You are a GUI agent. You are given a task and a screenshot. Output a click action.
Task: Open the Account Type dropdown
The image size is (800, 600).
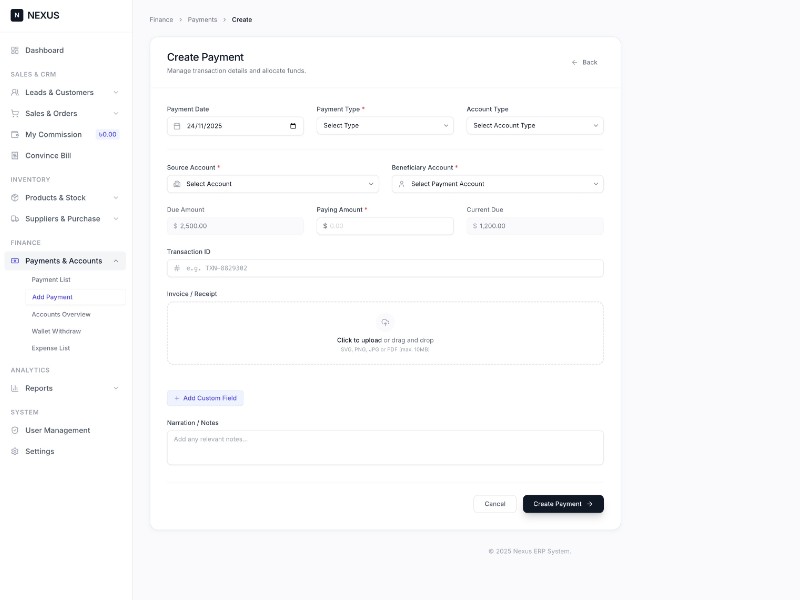535,126
